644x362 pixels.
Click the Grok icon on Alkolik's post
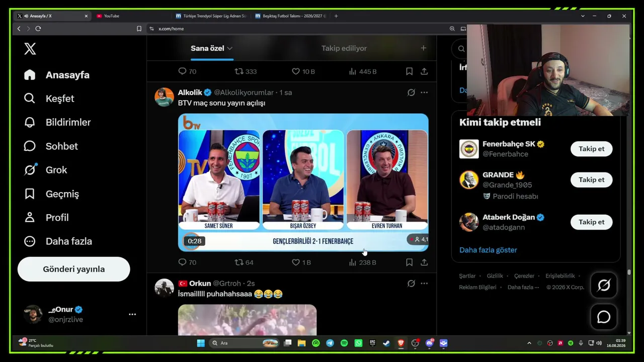(x=411, y=93)
